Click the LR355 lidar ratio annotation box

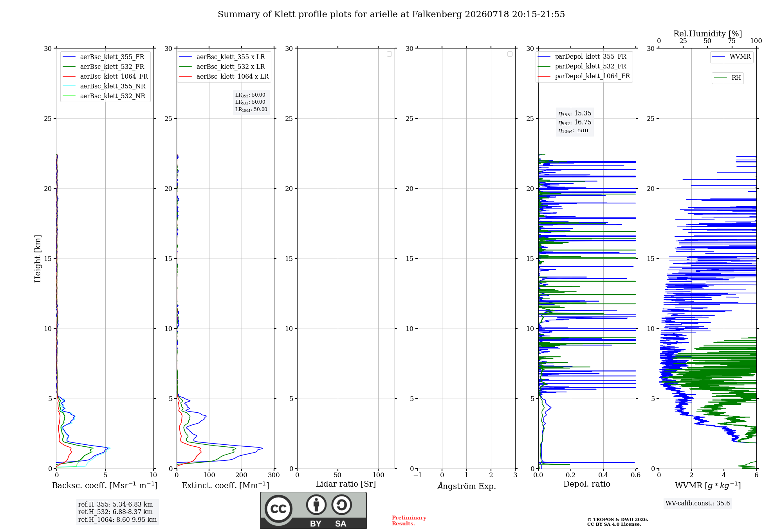point(251,102)
